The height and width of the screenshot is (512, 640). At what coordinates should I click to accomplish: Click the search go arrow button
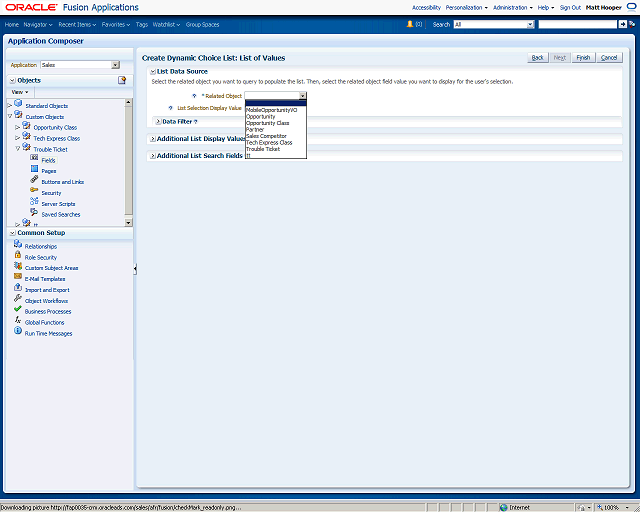(x=622, y=24)
